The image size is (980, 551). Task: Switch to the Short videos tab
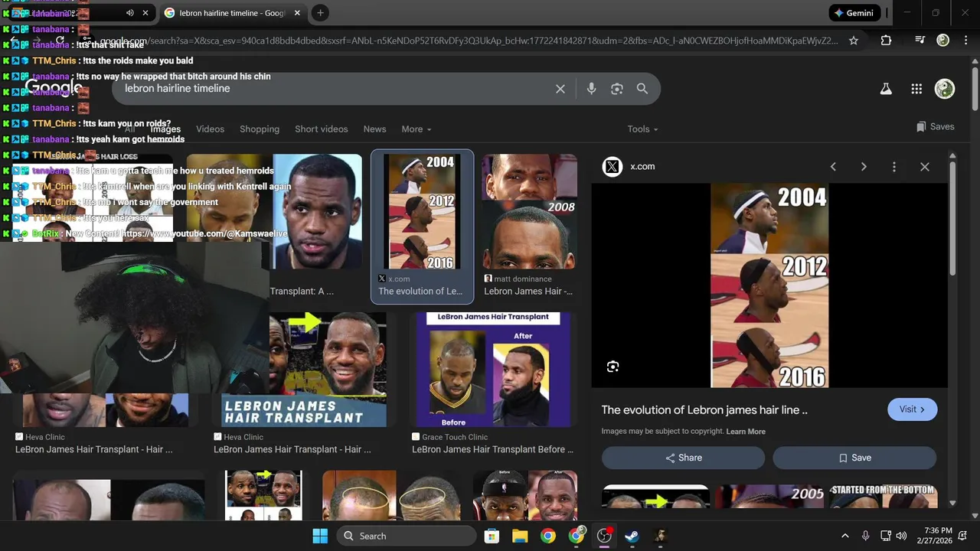(322, 129)
